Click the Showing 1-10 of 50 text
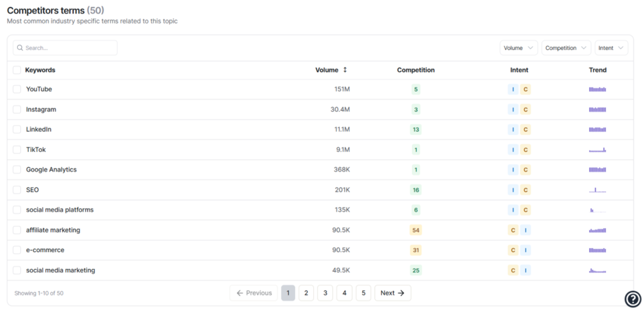This screenshot has width=644, height=316. (x=39, y=293)
